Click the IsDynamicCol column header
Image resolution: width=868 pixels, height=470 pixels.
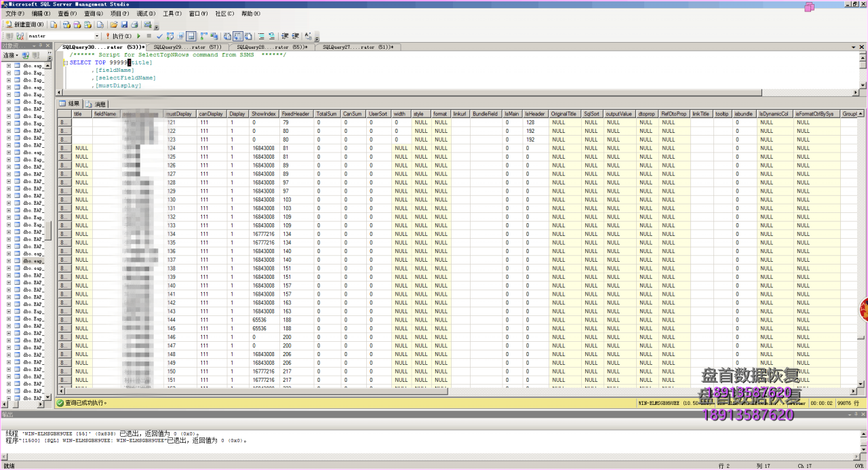coord(774,114)
